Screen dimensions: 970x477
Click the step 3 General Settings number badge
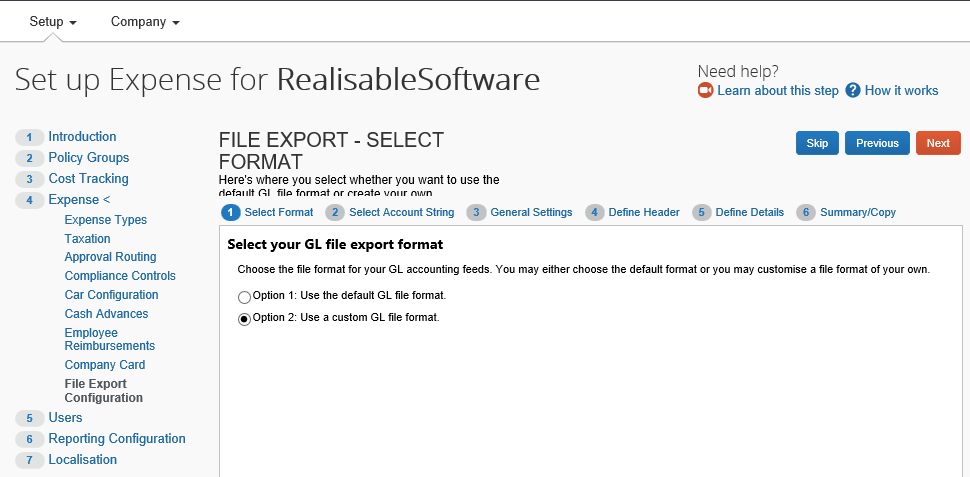[476, 212]
